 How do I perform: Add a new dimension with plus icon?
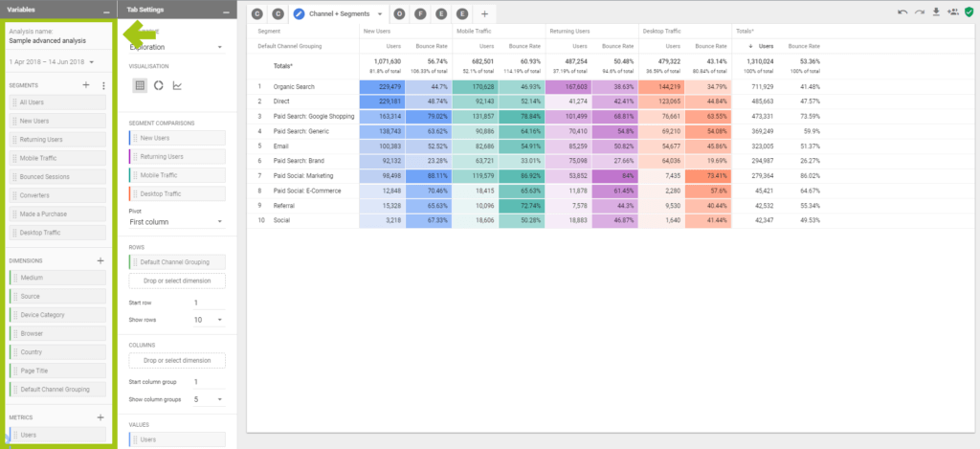pos(100,259)
